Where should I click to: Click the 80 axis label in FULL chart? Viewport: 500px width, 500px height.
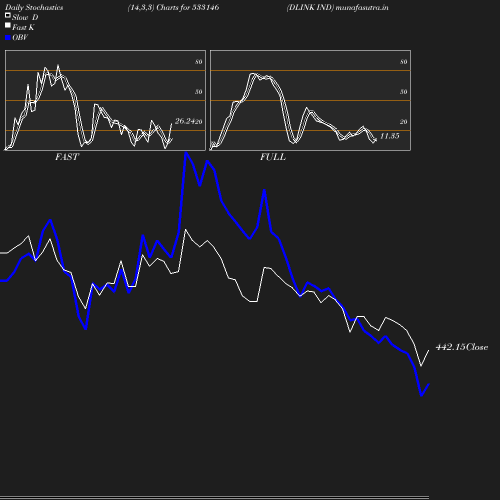[x=404, y=62]
